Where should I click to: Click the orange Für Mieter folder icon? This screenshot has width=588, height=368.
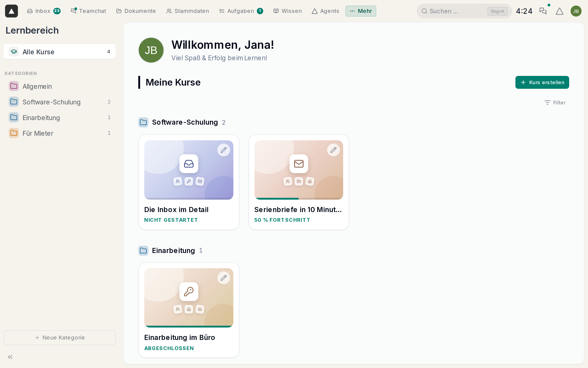[14, 133]
